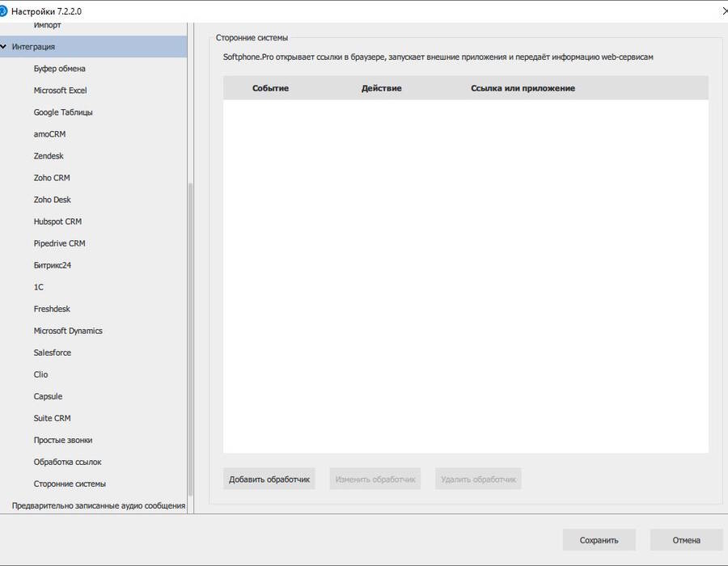Select the Clio integration

pos(40,374)
